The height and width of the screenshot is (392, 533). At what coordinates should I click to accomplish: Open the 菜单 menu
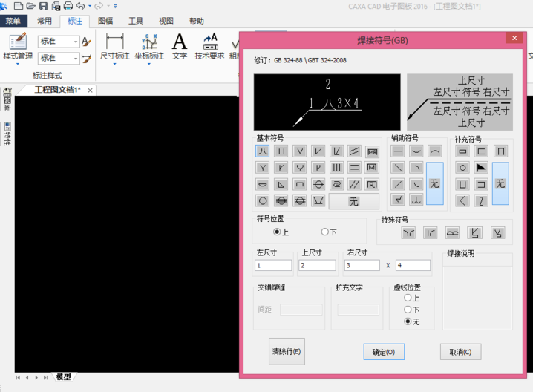click(13, 21)
